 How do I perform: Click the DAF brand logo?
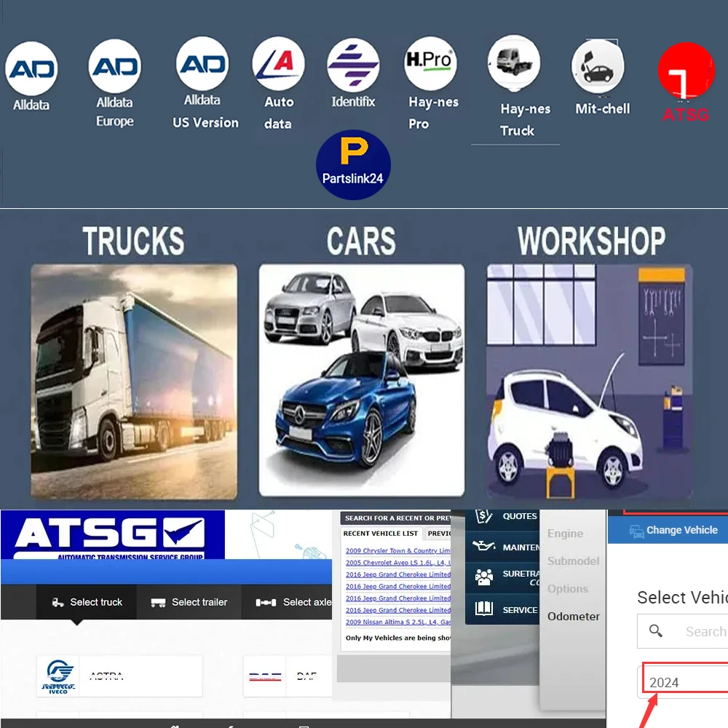[265, 676]
